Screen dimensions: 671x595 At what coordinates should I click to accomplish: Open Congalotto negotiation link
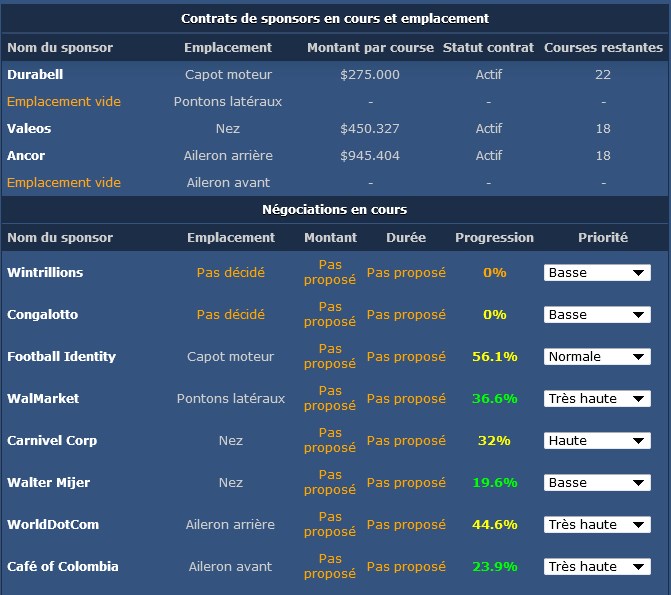42,315
